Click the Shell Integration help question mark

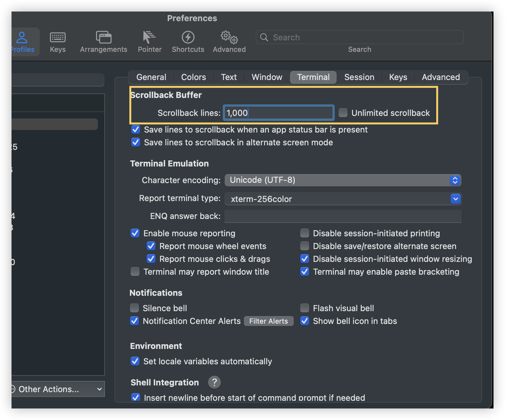click(214, 382)
